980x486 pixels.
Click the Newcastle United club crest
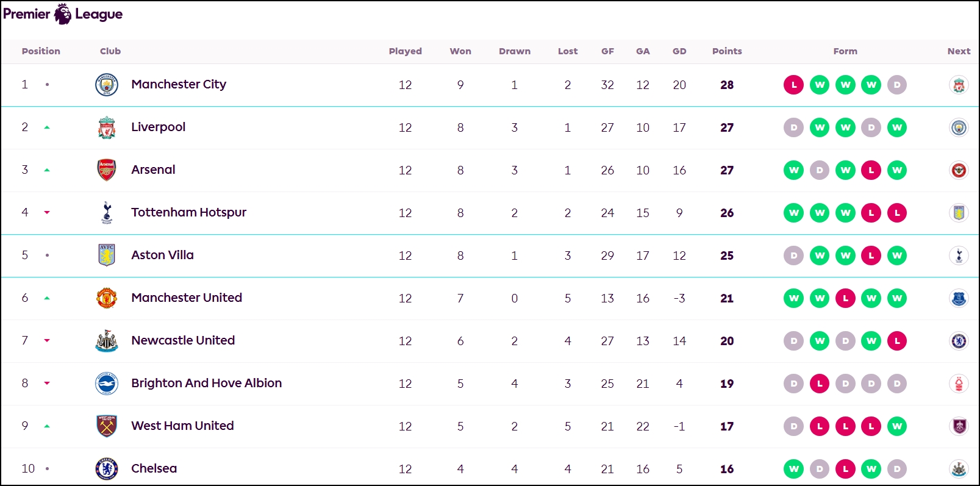105,341
